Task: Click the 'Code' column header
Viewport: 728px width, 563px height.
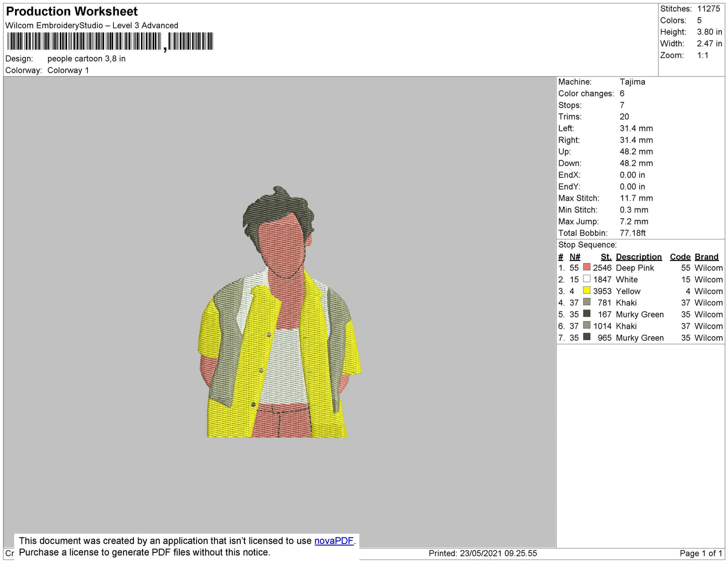Action: pos(680,257)
